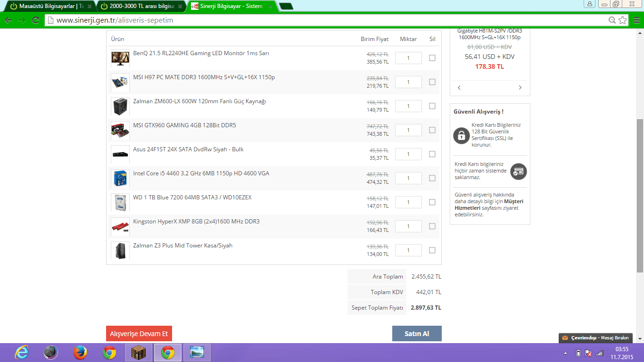Open the Çevrimdışı Mesaj Bırakın chat widget
The image size is (644, 362).
click(x=596, y=338)
